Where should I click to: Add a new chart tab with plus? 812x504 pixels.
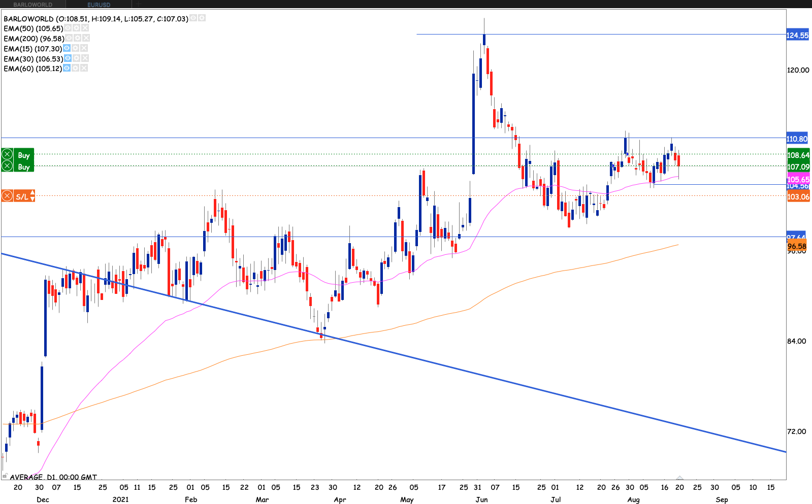[x=139, y=5]
